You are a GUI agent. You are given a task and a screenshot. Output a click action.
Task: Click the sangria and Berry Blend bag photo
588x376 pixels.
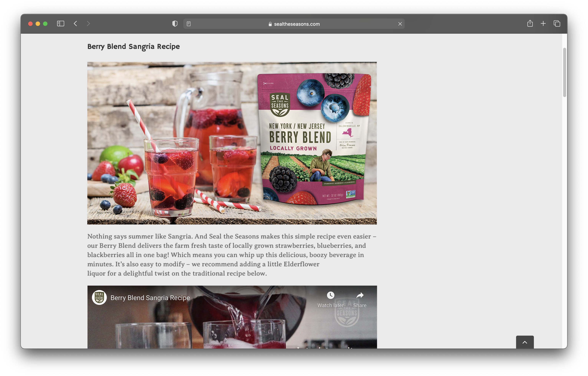pyautogui.click(x=232, y=143)
